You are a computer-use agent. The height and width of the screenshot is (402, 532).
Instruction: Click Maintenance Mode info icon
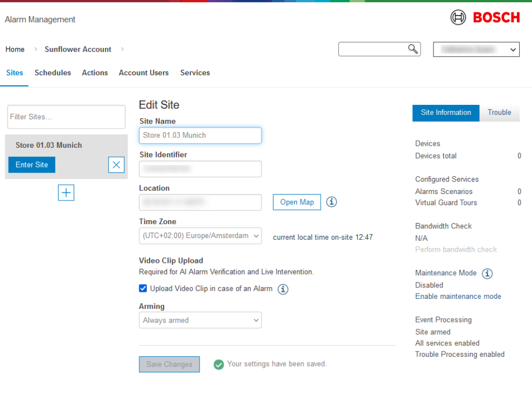tap(487, 273)
